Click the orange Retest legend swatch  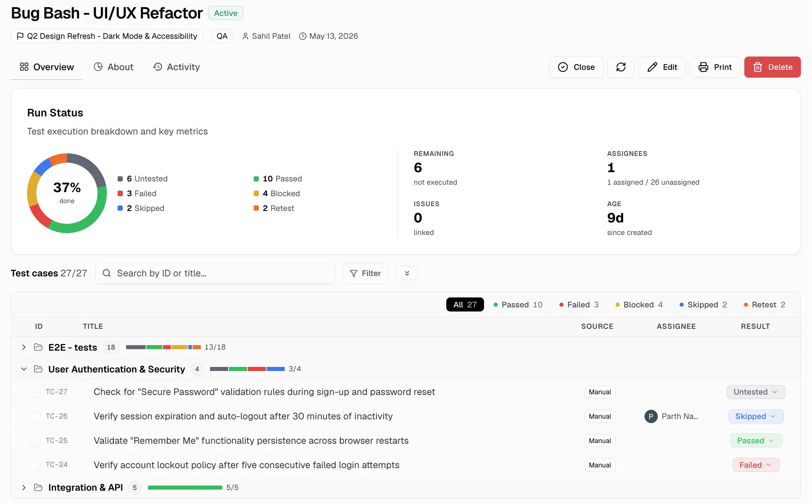[256, 208]
